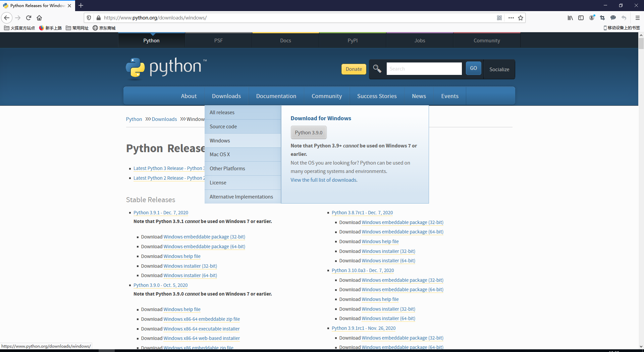Choose Source code in Downloads submenu
644x352 pixels.
click(x=243, y=127)
